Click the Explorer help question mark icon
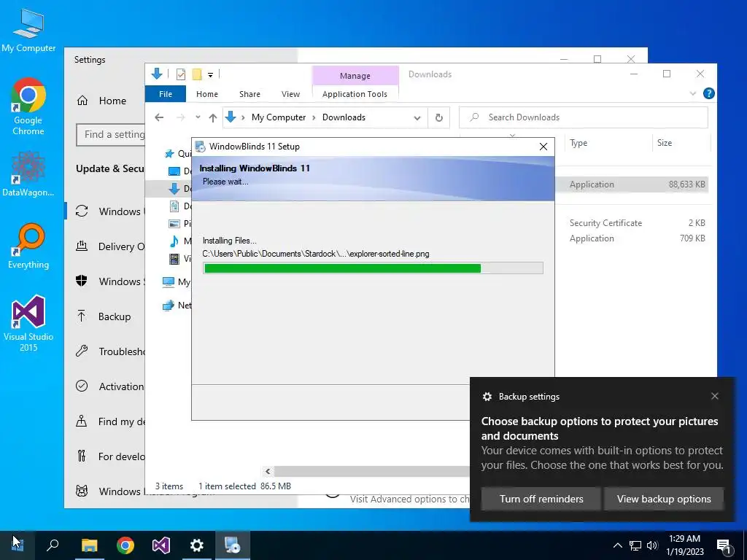The width and height of the screenshot is (747, 560). (x=709, y=93)
